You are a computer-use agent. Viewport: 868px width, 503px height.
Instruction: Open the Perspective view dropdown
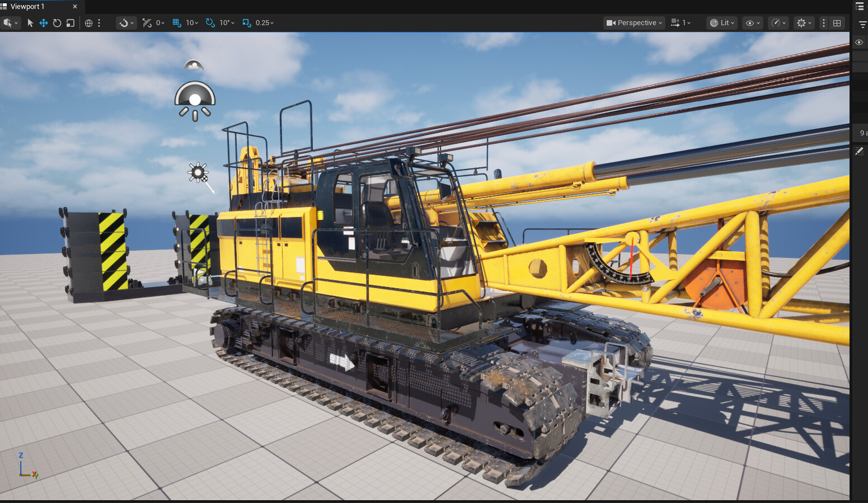click(634, 23)
